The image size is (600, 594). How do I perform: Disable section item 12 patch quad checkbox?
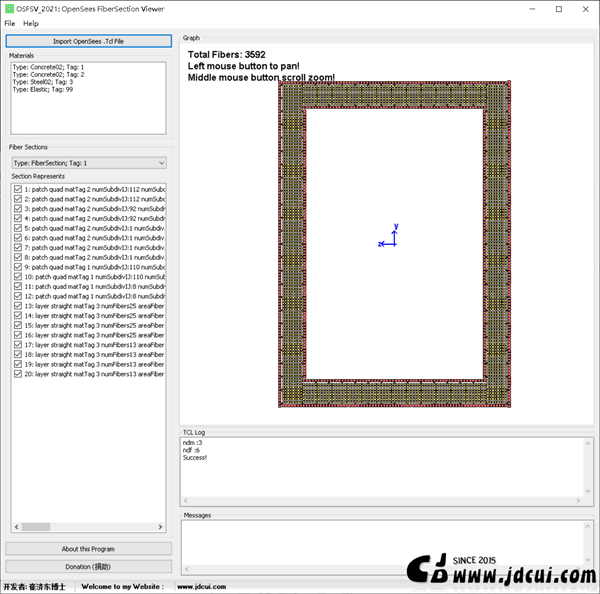18,296
